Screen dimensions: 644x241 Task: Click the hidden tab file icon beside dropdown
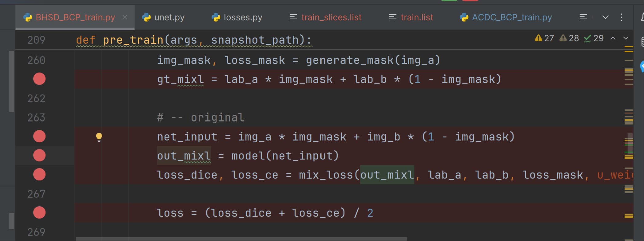[x=583, y=17]
